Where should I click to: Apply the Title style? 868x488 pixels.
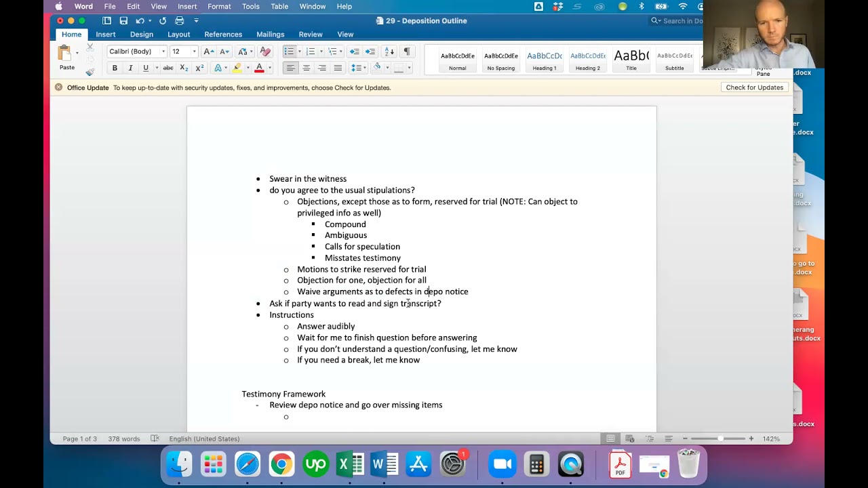click(631, 60)
